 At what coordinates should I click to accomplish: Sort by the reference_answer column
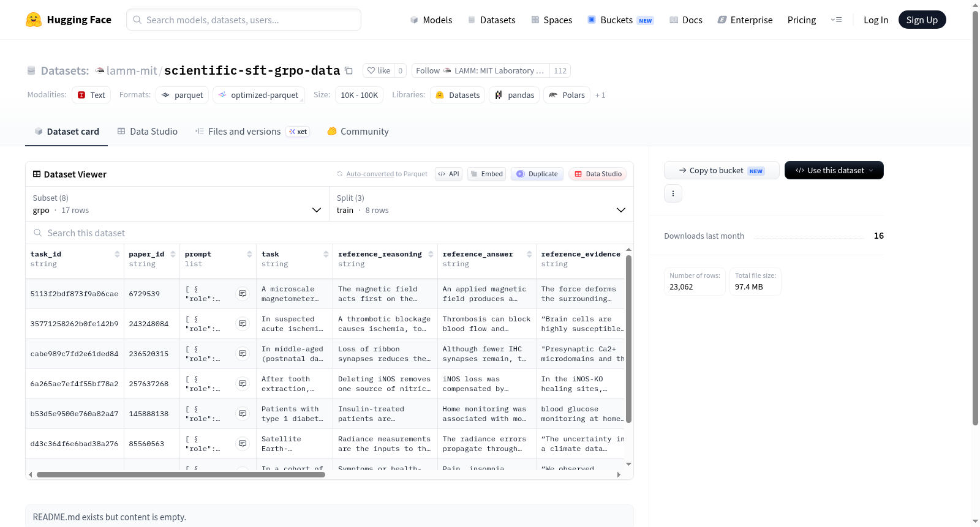coord(529,254)
